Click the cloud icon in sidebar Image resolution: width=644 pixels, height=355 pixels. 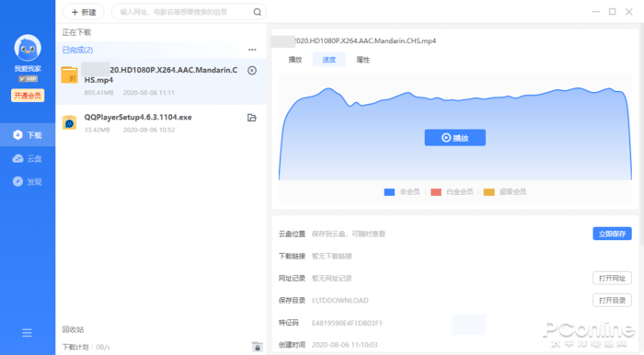pos(17,158)
